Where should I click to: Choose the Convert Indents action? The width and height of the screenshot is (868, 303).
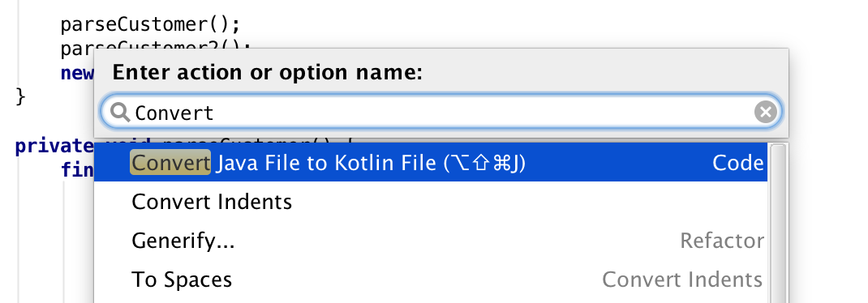point(431,202)
